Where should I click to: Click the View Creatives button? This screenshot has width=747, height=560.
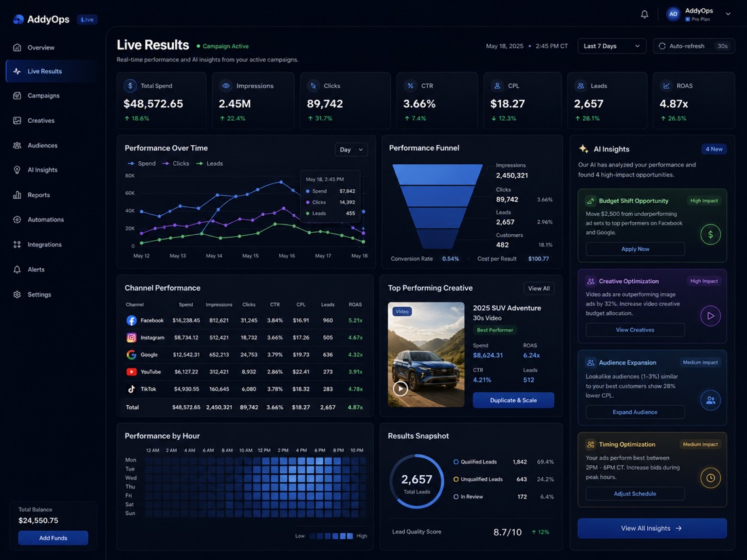point(635,330)
